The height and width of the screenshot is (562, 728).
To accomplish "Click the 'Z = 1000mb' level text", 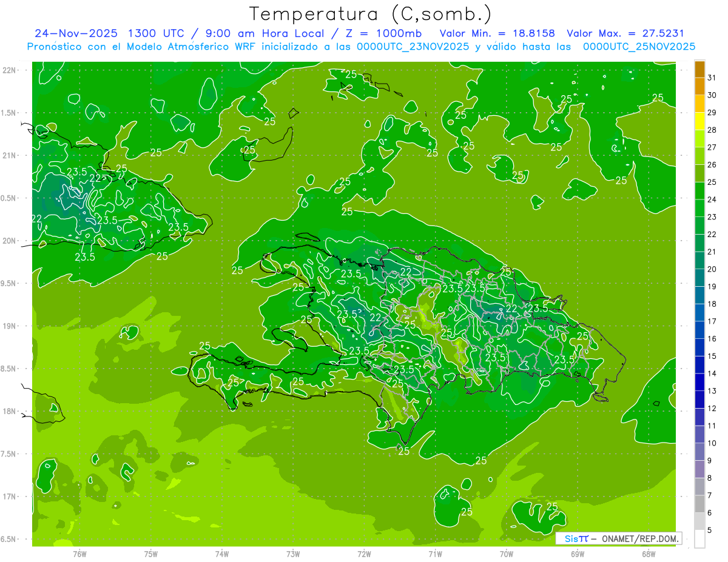I will tap(383, 33).
